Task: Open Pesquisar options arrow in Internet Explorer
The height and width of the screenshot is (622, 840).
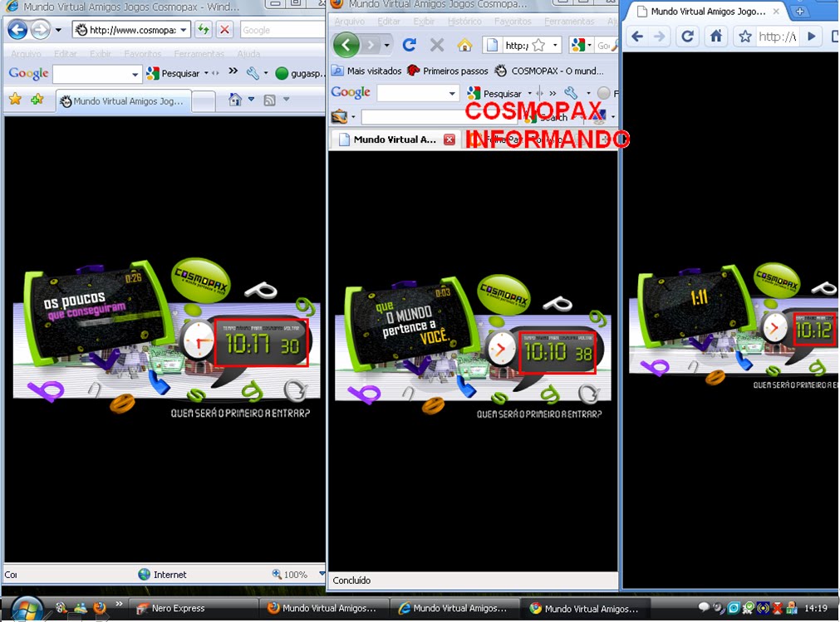Action: [x=206, y=73]
